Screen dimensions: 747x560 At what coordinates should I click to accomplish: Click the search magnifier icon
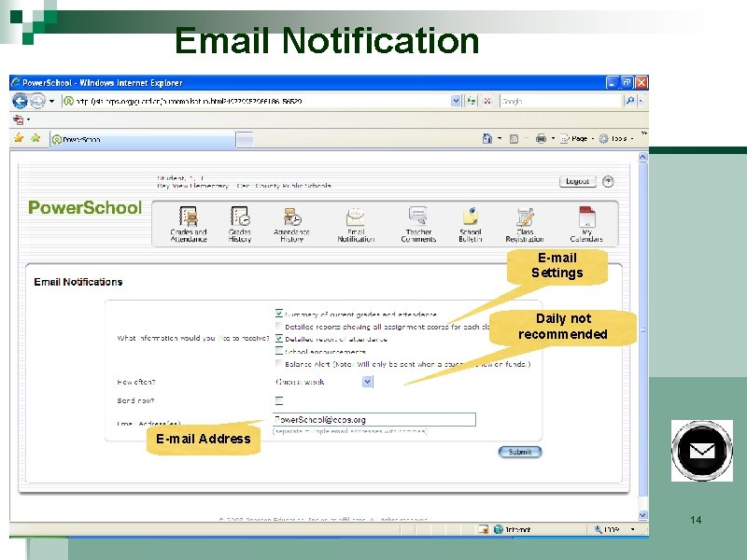(x=629, y=101)
